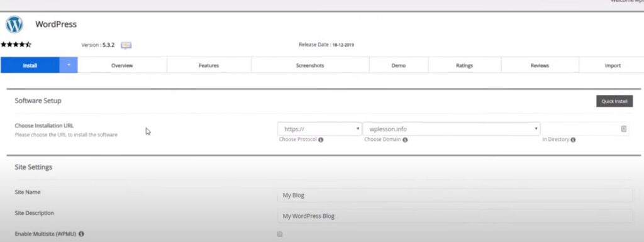Select the Import tab

(612, 65)
